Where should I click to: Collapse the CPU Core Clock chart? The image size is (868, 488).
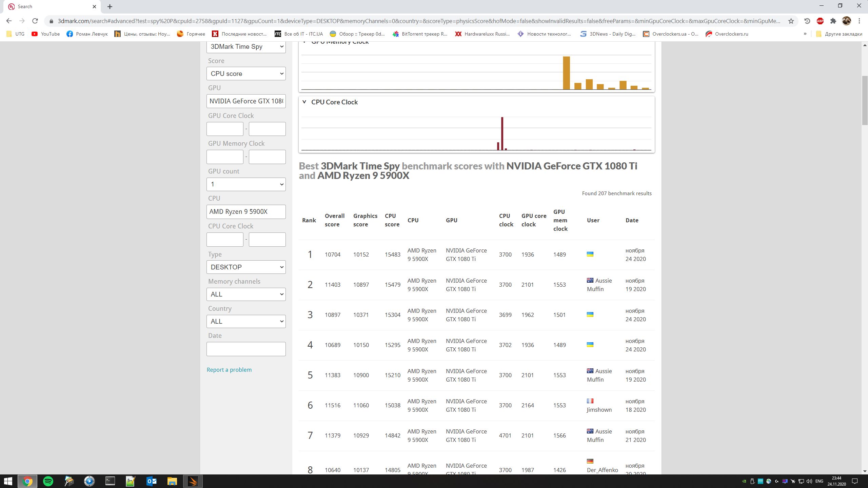click(x=304, y=102)
